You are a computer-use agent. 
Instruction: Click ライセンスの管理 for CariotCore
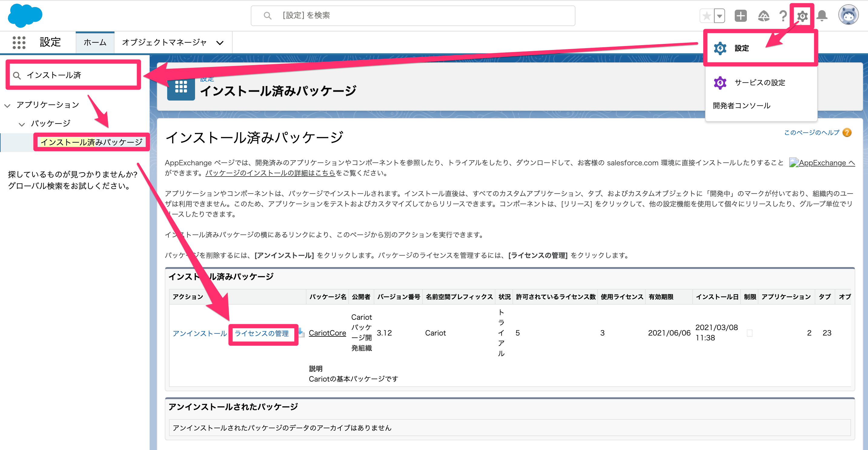[x=261, y=333]
